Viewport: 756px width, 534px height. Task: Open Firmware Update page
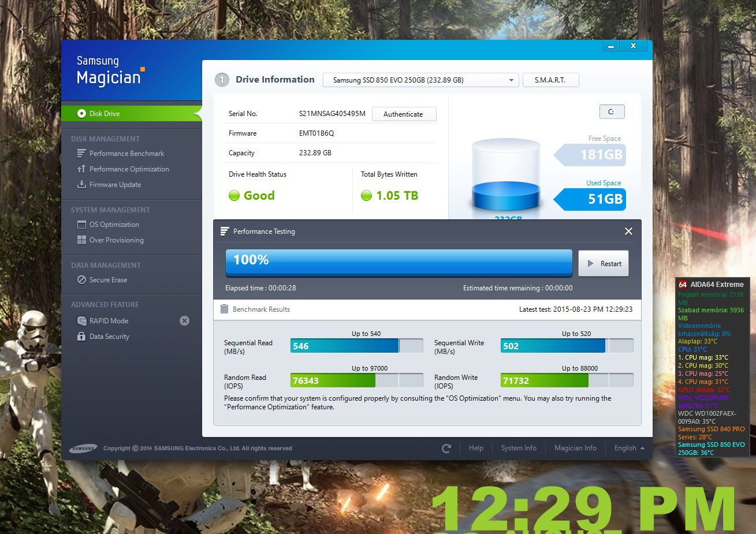click(115, 185)
